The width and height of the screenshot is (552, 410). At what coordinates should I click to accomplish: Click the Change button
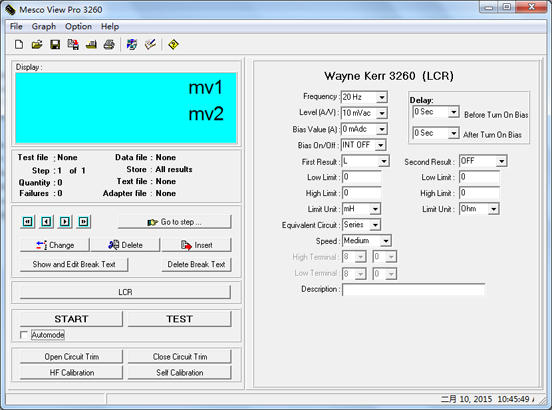(55, 245)
